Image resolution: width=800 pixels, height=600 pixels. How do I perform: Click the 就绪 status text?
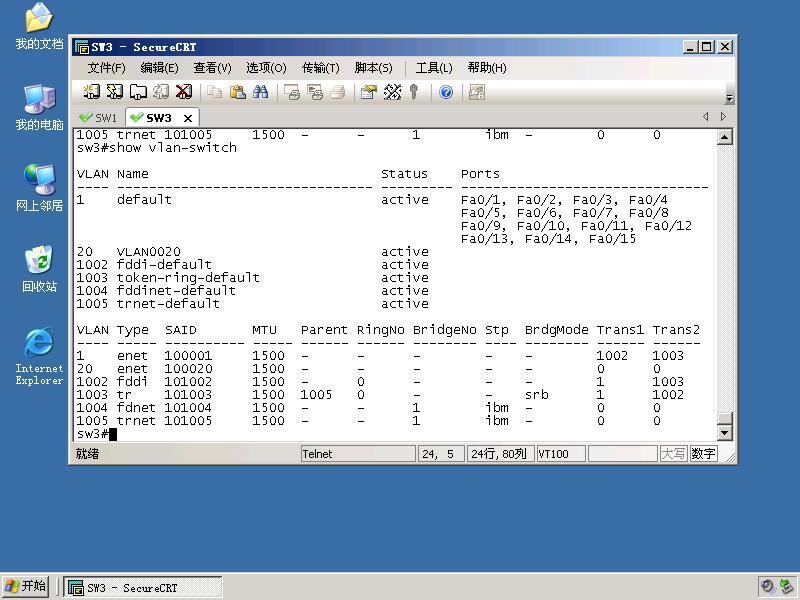pos(87,454)
